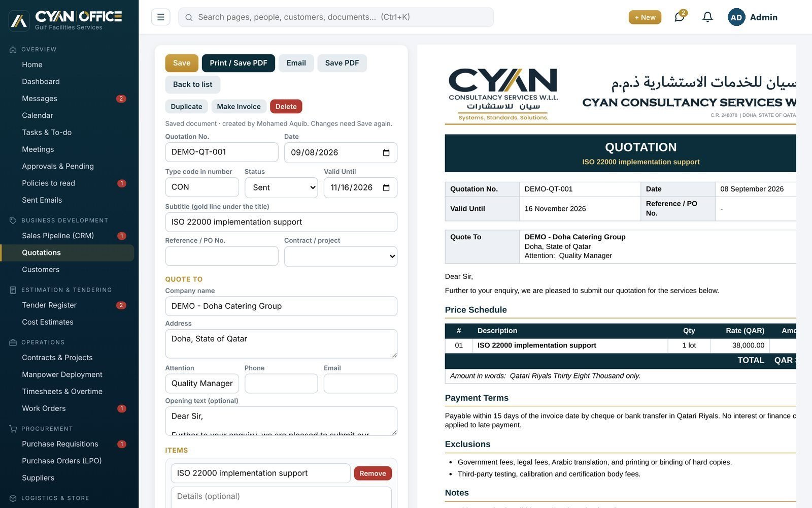
Task: Duplicate this quotation
Action: pyautogui.click(x=186, y=107)
